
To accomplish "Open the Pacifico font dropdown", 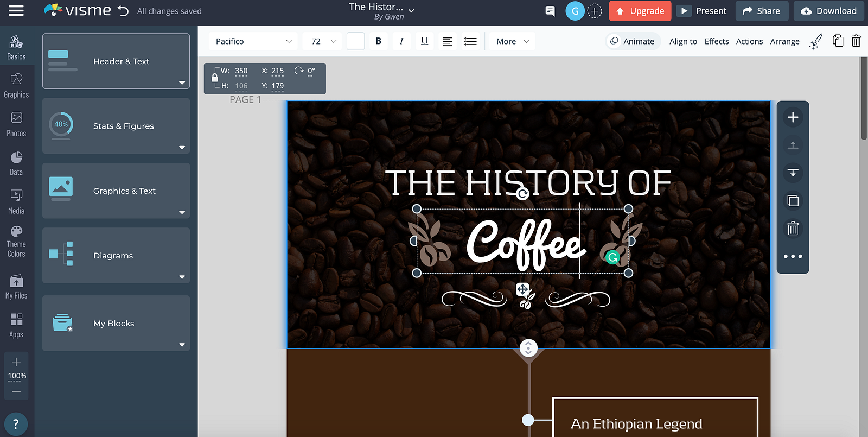I will [x=254, y=41].
